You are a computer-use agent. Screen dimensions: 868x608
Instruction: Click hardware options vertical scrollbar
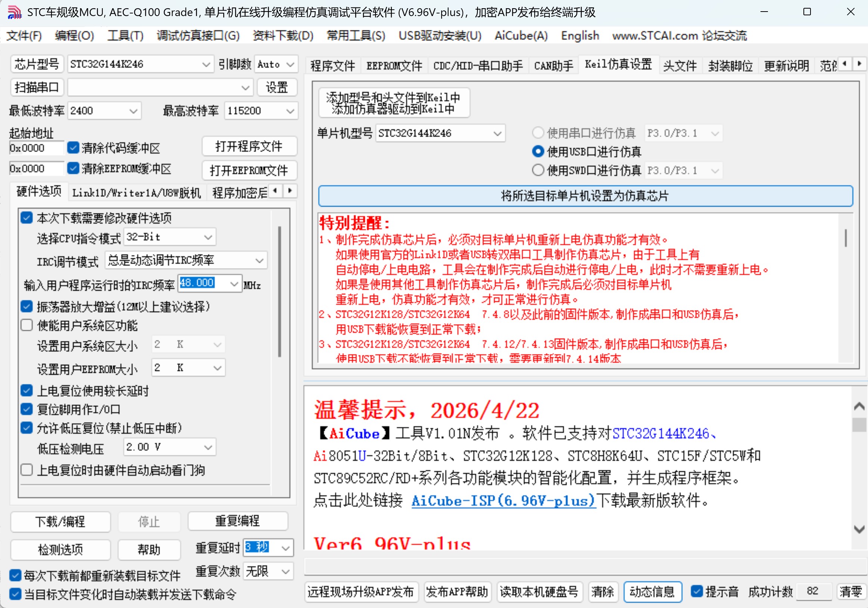pos(279,291)
